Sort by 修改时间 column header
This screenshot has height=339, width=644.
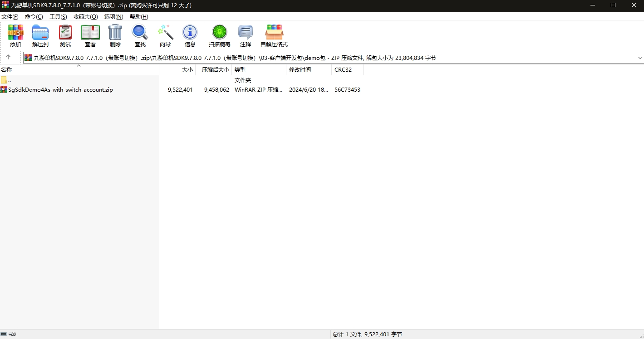pos(300,70)
